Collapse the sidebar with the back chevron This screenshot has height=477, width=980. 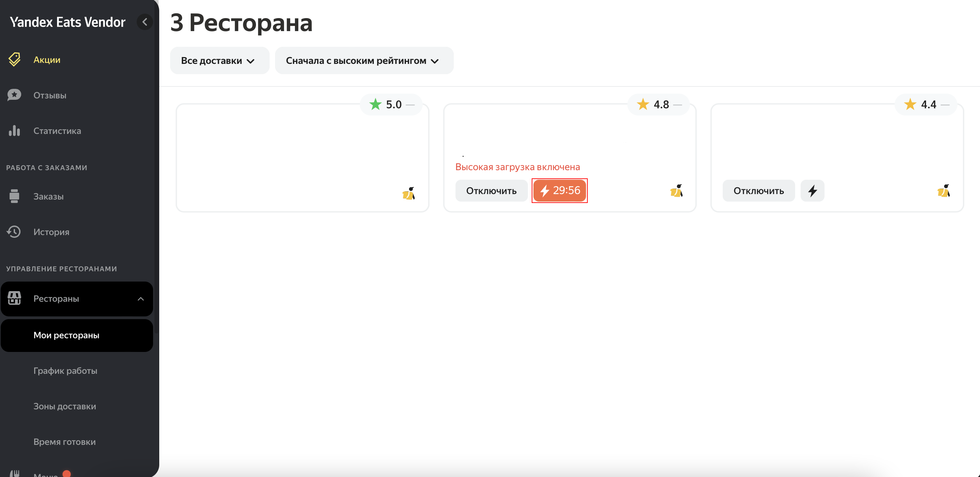click(x=145, y=22)
